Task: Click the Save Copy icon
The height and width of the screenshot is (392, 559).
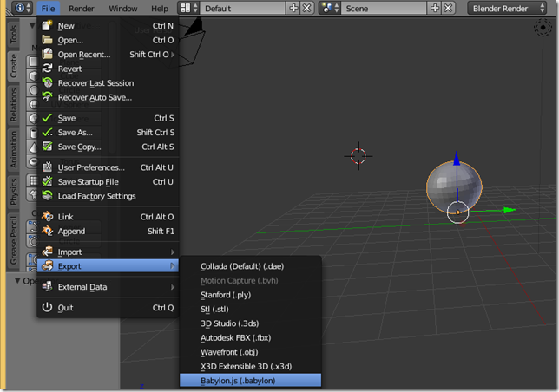Action: (47, 147)
